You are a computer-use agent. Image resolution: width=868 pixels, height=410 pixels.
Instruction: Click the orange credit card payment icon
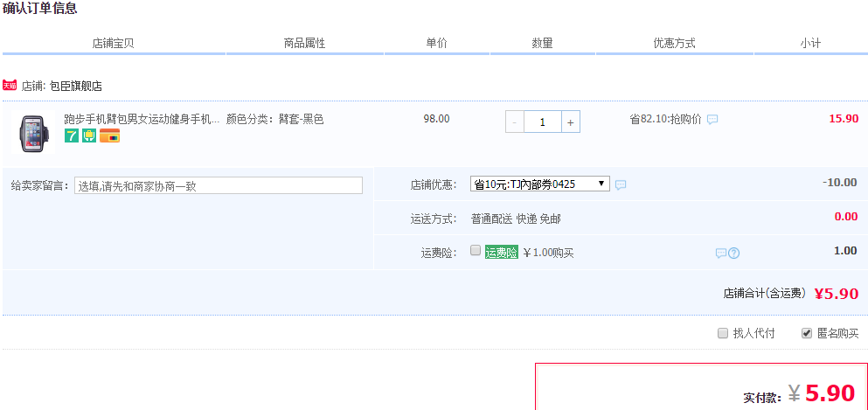click(x=109, y=136)
